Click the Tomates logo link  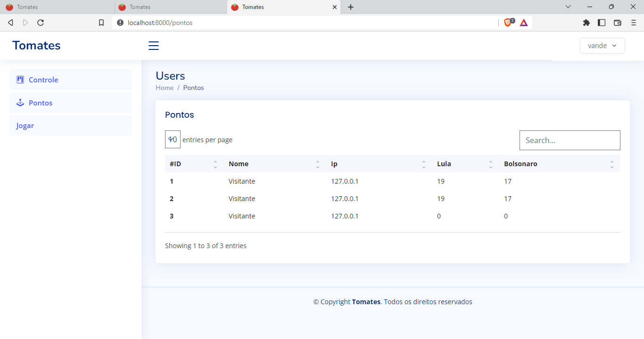click(x=36, y=45)
